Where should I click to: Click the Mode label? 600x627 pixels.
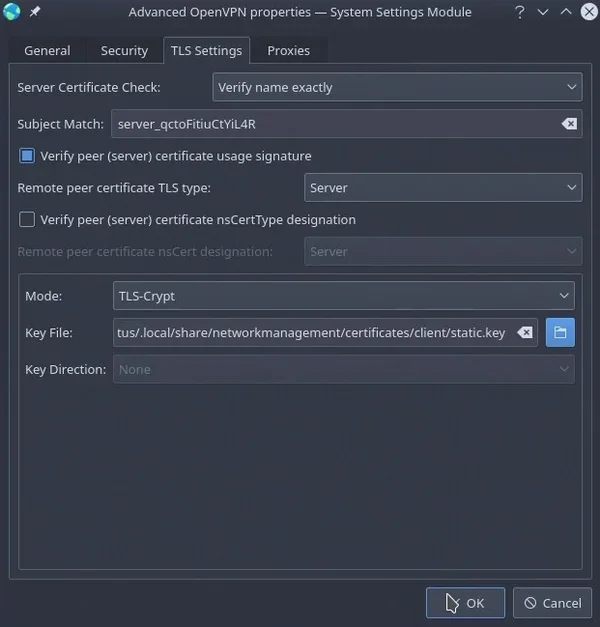(x=44, y=296)
